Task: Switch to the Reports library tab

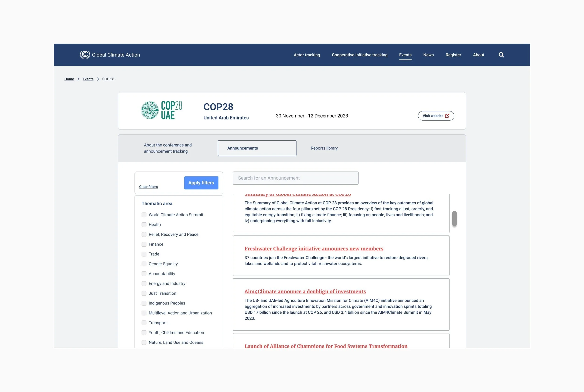Action: pos(324,148)
